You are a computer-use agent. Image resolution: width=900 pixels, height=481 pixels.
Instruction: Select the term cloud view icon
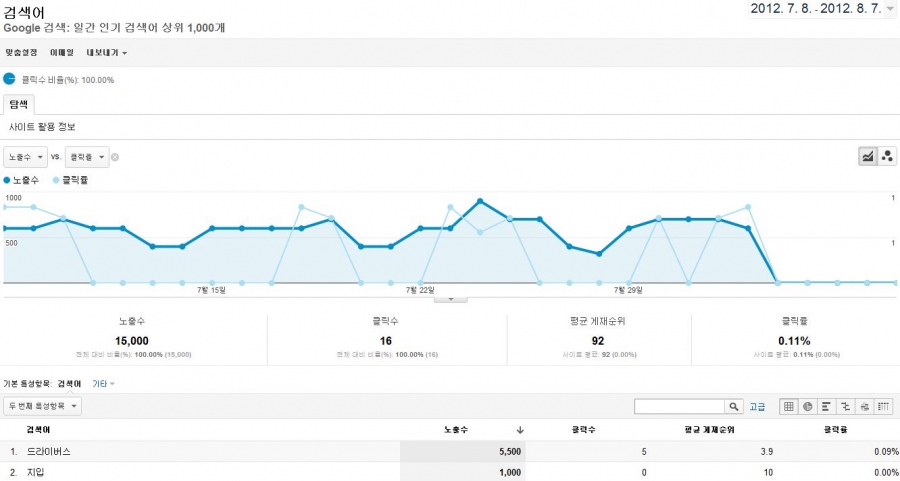864,406
